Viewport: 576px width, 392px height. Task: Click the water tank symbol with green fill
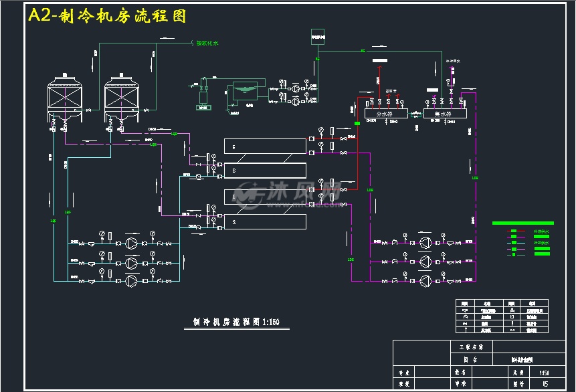click(245, 91)
